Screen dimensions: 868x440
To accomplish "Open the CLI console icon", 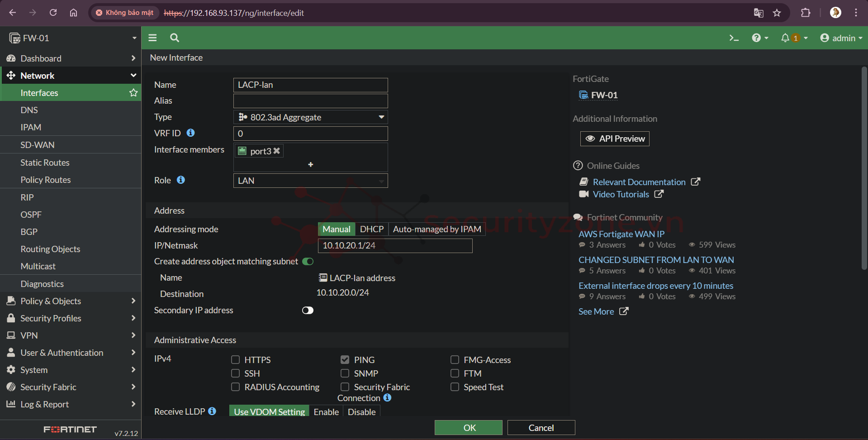I will pos(734,38).
